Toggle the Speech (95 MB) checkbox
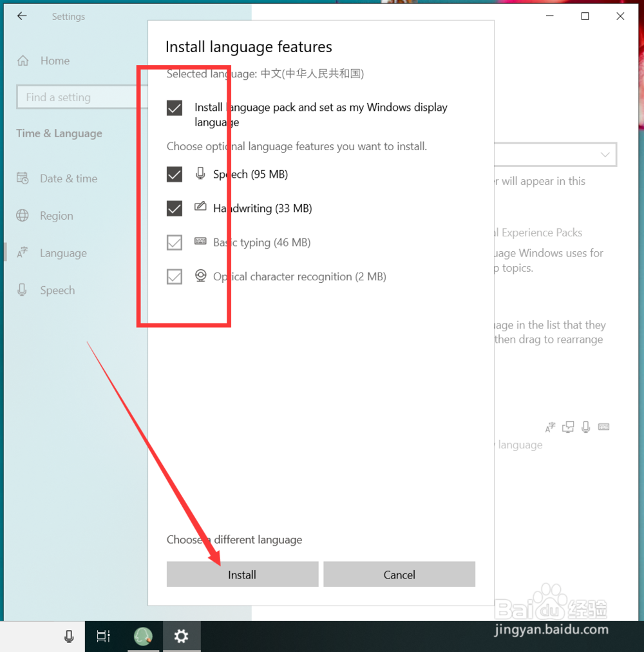Viewport: 644px width, 652px height. 175,174
